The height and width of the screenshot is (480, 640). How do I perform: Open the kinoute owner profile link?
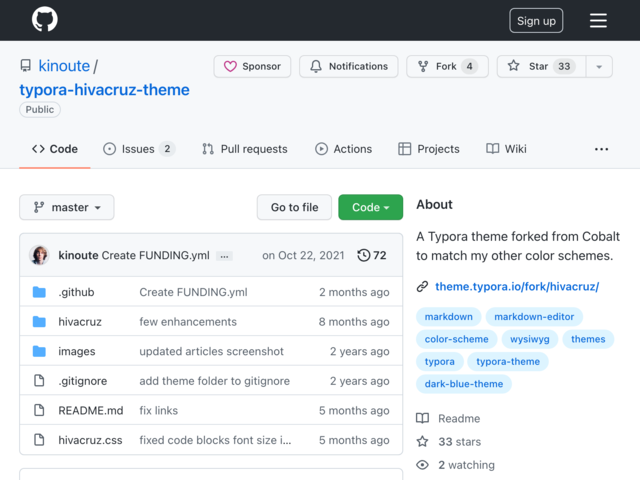point(64,66)
